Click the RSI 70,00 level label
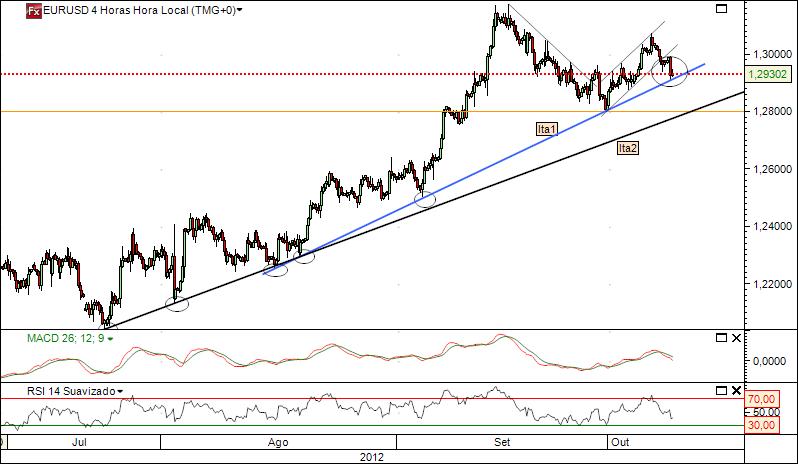Viewport: 798px width, 464px height. [x=762, y=399]
